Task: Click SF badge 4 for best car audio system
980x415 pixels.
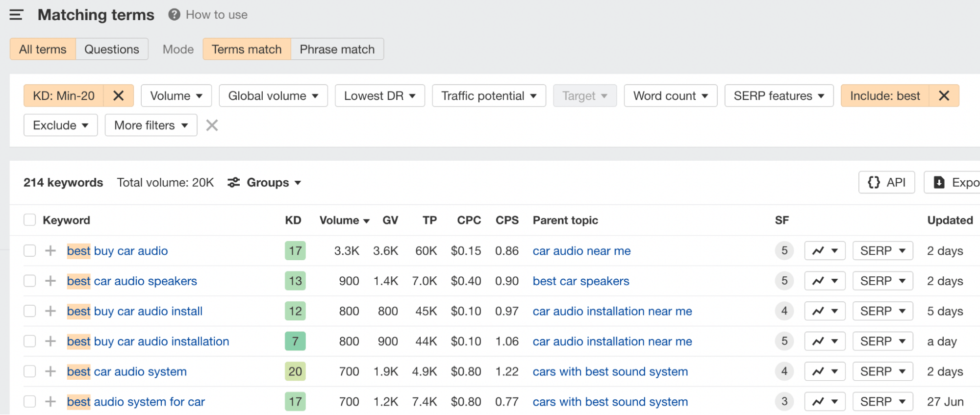Action: (x=784, y=371)
